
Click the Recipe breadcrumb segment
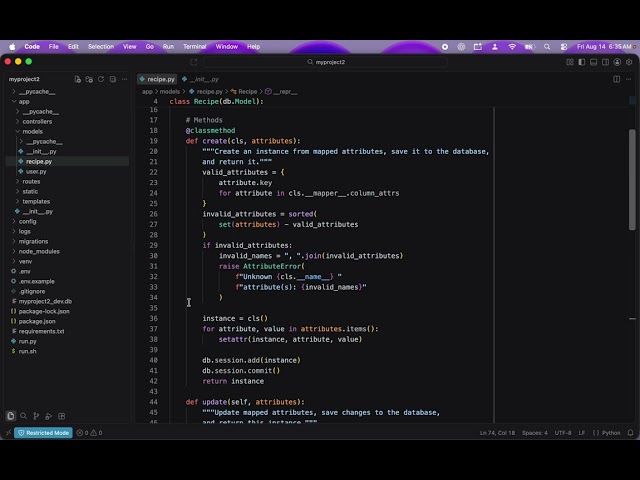(244, 92)
